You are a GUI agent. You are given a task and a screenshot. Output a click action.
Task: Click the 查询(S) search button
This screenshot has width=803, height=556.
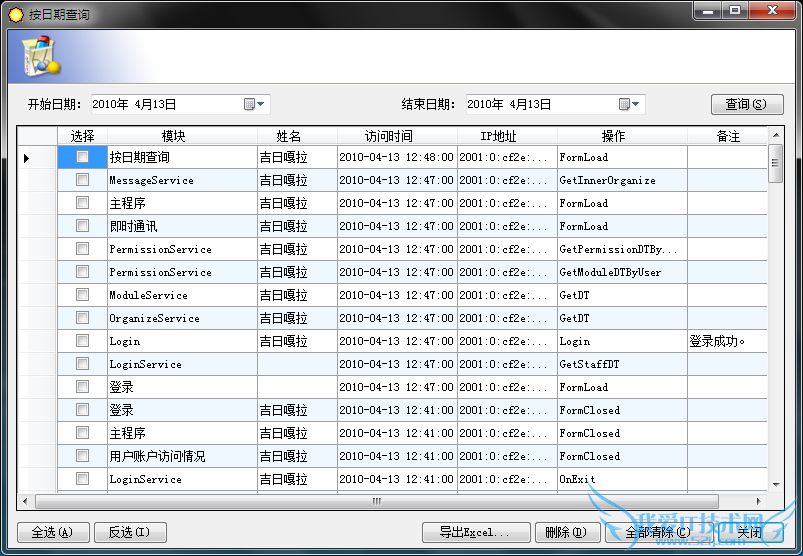pos(747,104)
